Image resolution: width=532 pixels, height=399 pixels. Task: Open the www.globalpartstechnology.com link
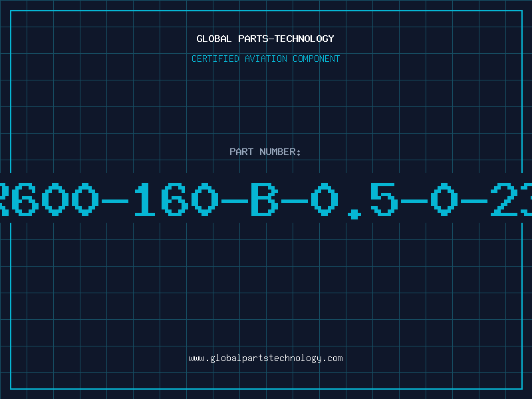[265, 358]
